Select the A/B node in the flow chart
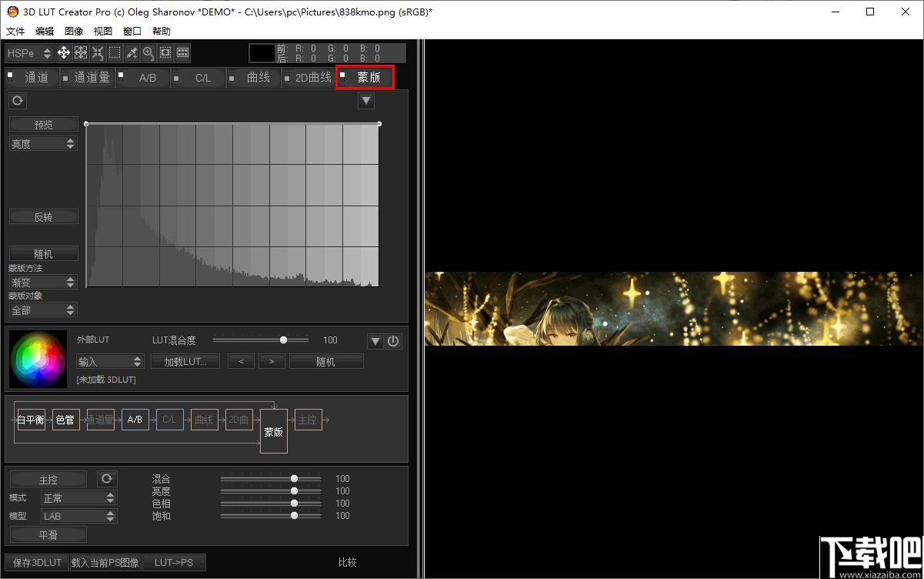The height and width of the screenshot is (579, 924). coord(135,420)
